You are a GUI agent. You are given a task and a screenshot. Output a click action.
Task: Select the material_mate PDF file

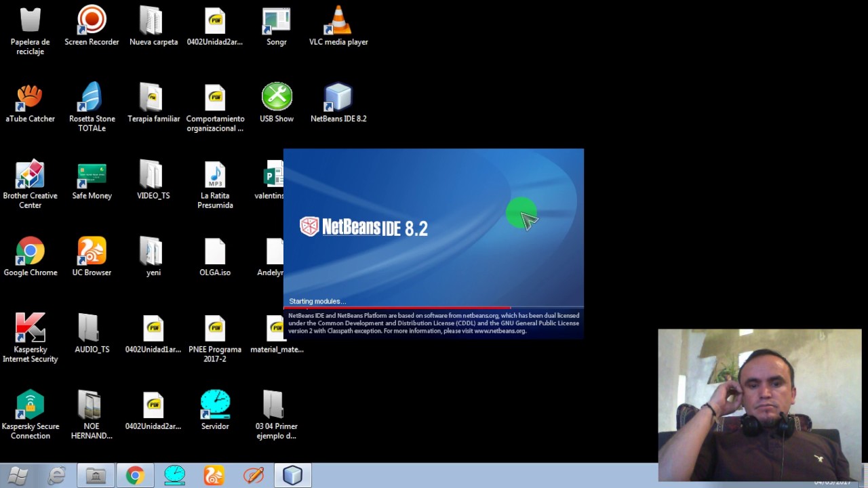277,333
